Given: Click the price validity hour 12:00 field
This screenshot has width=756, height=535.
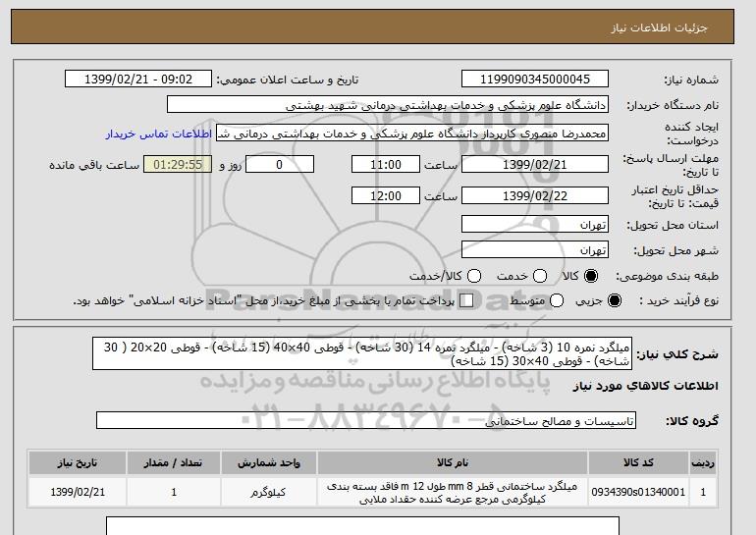Looking at the screenshot, I should pos(386,195).
